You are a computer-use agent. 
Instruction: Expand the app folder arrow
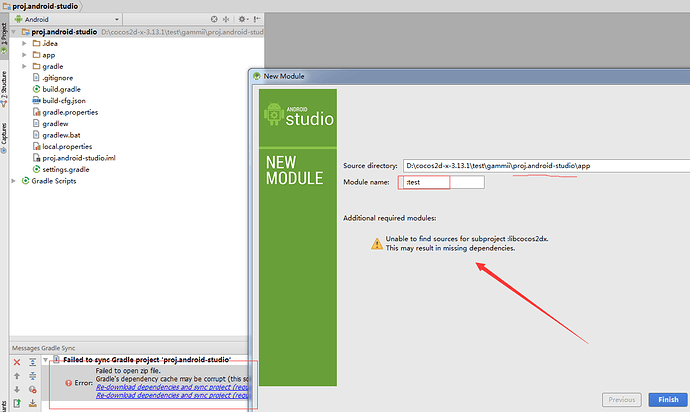[24, 55]
